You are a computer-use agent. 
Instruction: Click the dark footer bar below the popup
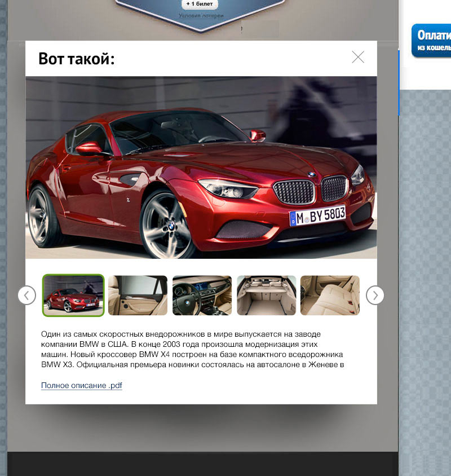(202, 464)
